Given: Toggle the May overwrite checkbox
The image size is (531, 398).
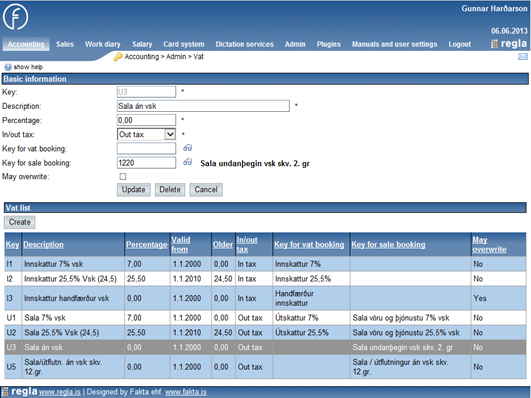Looking at the screenshot, I should 123,176.
